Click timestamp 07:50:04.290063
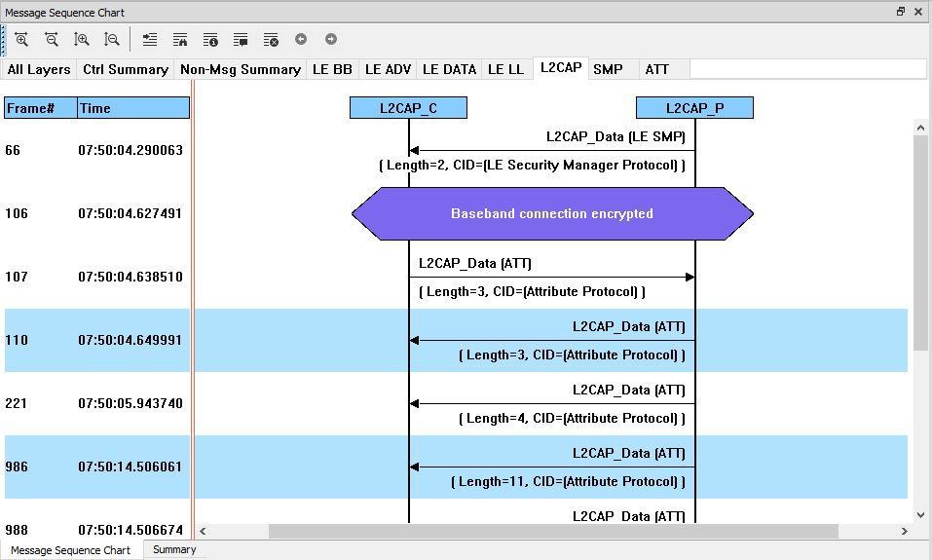The height and width of the screenshot is (560, 932). point(130,150)
